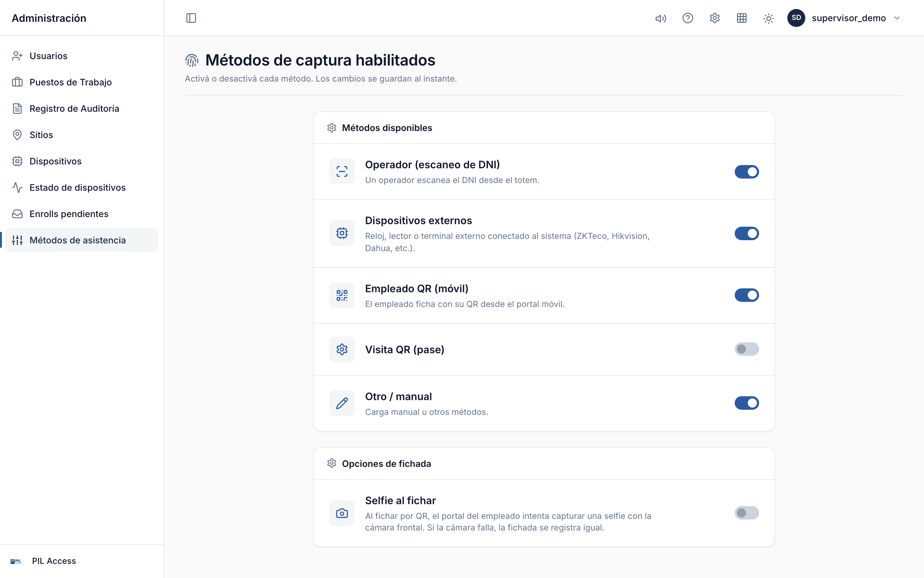
Task: Click the Usuarios person icon
Action: click(x=17, y=56)
